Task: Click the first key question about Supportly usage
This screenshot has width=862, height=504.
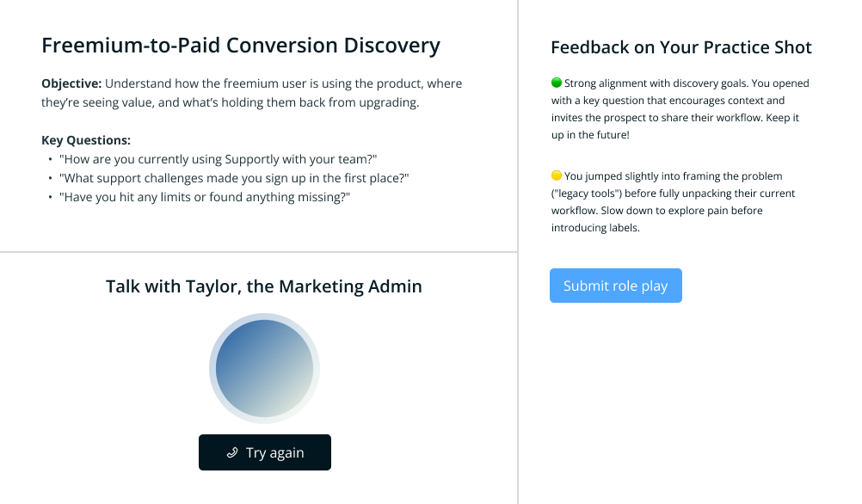Action: click(x=219, y=159)
